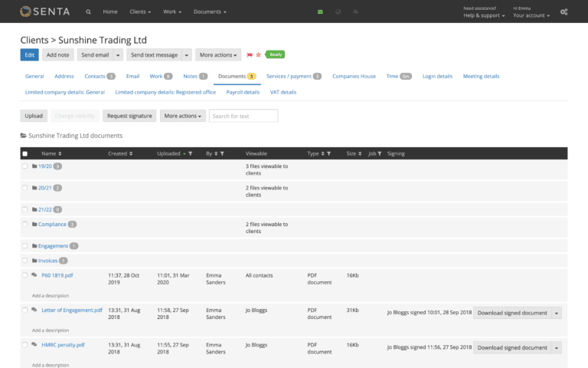Click the 19/20 folder icon
The height and width of the screenshot is (368, 588).
coord(34,166)
